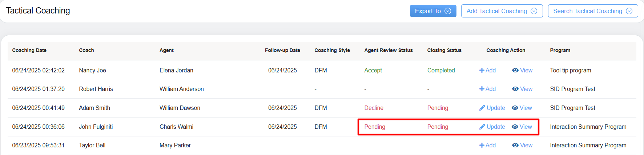Click the eye View icon in Taylor Bell row
This screenshot has width=644, height=155.
515,145
